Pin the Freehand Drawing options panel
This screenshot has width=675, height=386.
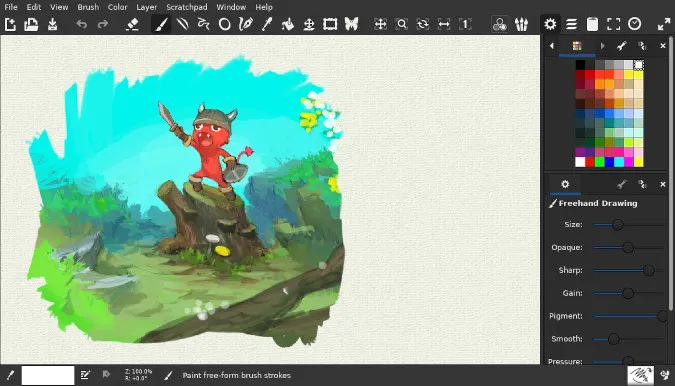(621, 185)
